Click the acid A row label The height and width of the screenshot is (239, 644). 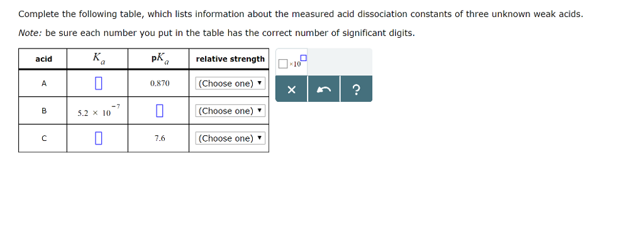tap(43, 84)
